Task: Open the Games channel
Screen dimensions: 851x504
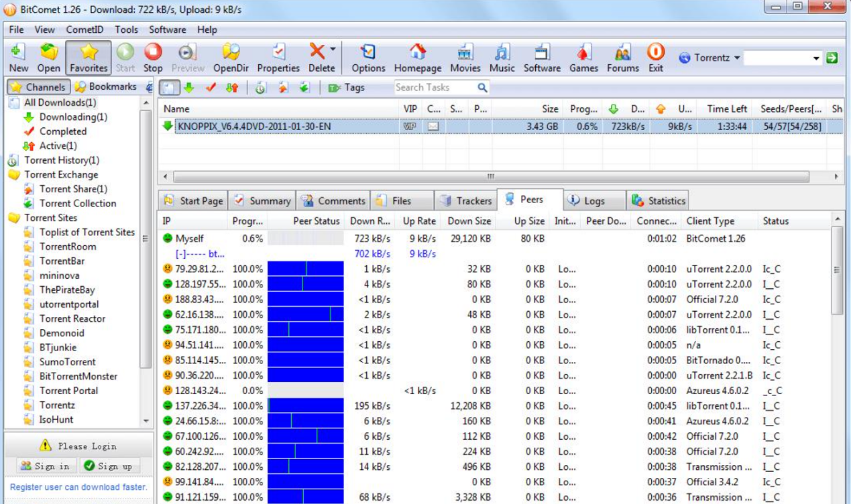Action: pyautogui.click(x=583, y=58)
